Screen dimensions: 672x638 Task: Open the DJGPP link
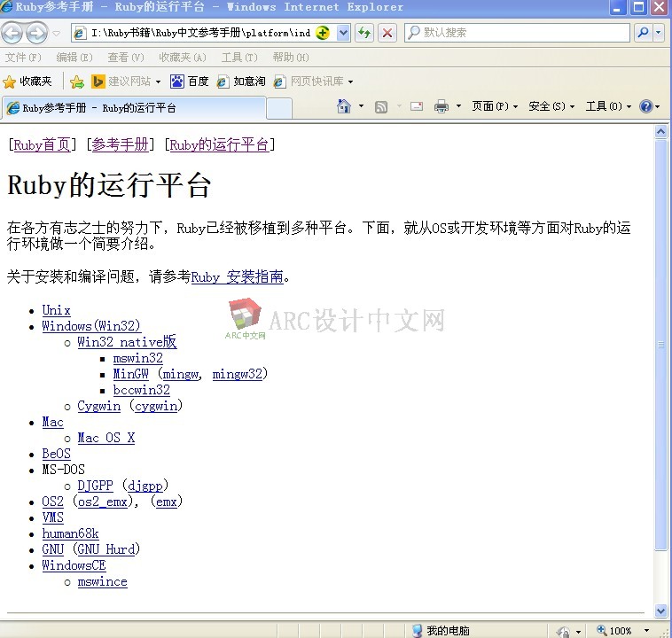[95, 486]
